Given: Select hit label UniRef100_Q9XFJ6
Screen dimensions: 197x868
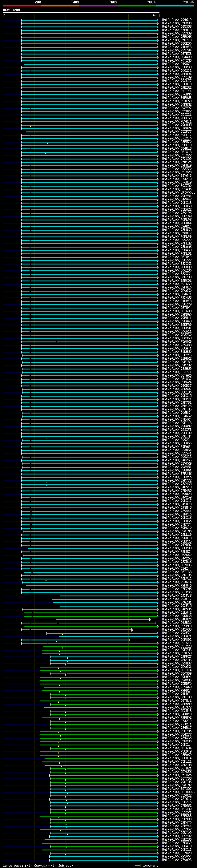Looking at the screenshot, I should tap(177, 596).
